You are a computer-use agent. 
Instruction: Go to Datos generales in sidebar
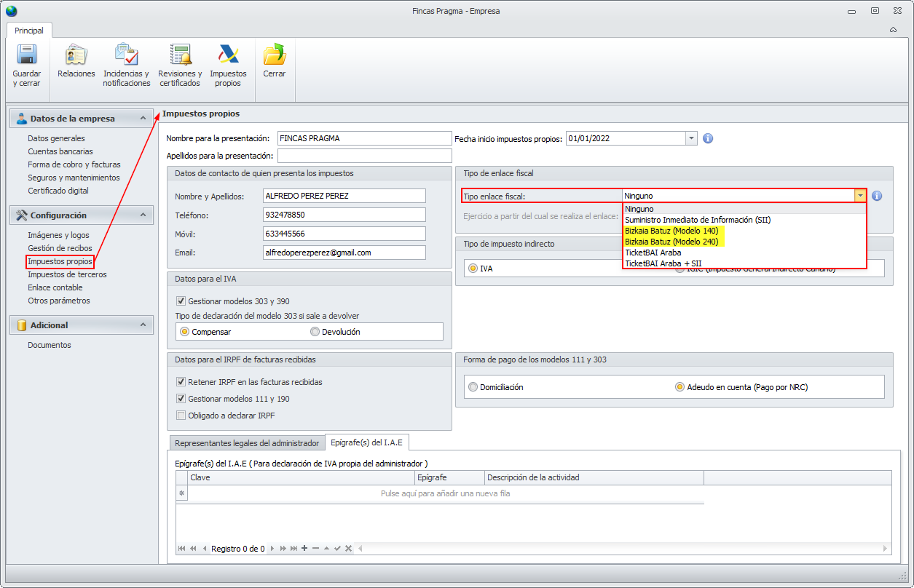[56, 138]
